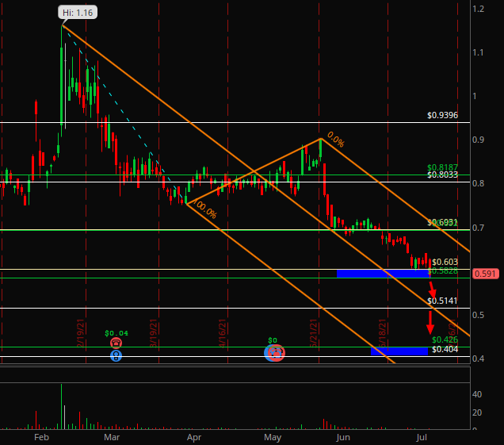Click the red conference call icon under $0.04
This screenshot has width=504, height=445.
[116, 343]
